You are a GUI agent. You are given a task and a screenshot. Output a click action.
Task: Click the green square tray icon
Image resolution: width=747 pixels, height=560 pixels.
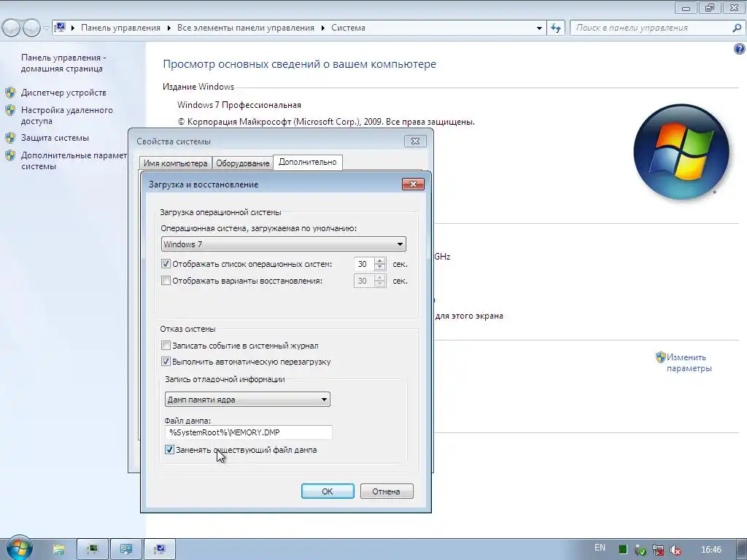623,549
